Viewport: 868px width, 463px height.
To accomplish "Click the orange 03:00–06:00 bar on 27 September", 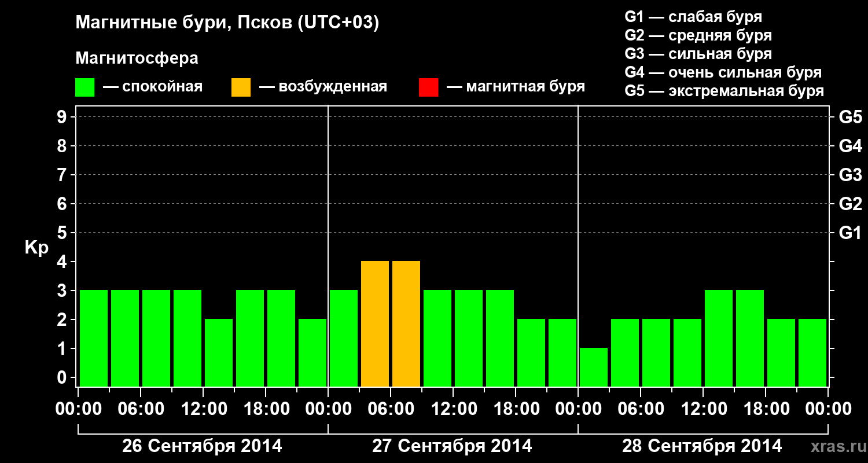I will [375, 324].
